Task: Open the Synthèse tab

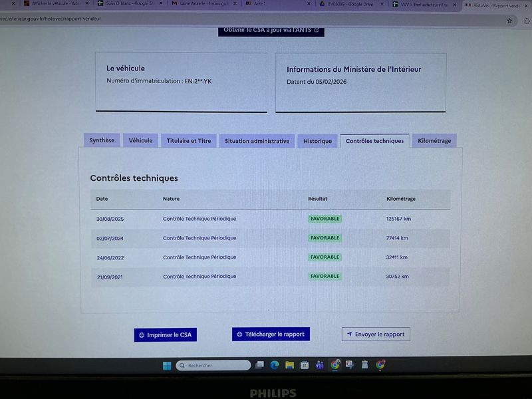Action: (102, 140)
